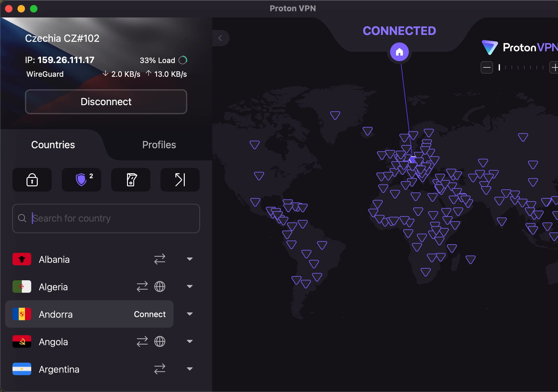Select the Countries tab
558x392 pixels.
point(53,145)
